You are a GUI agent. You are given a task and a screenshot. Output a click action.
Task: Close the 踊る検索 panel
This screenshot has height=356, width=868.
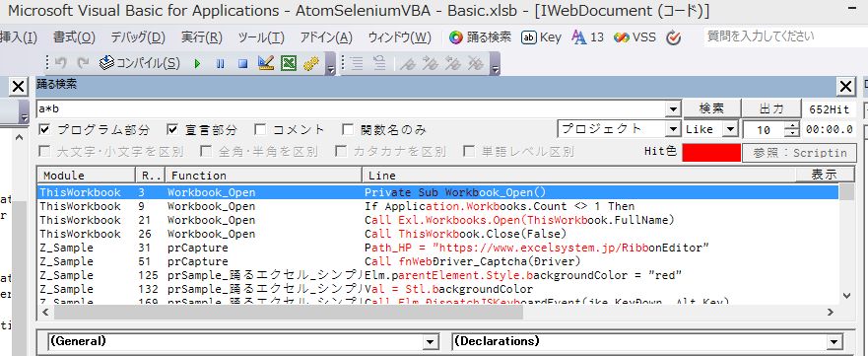tap(846, 86)
